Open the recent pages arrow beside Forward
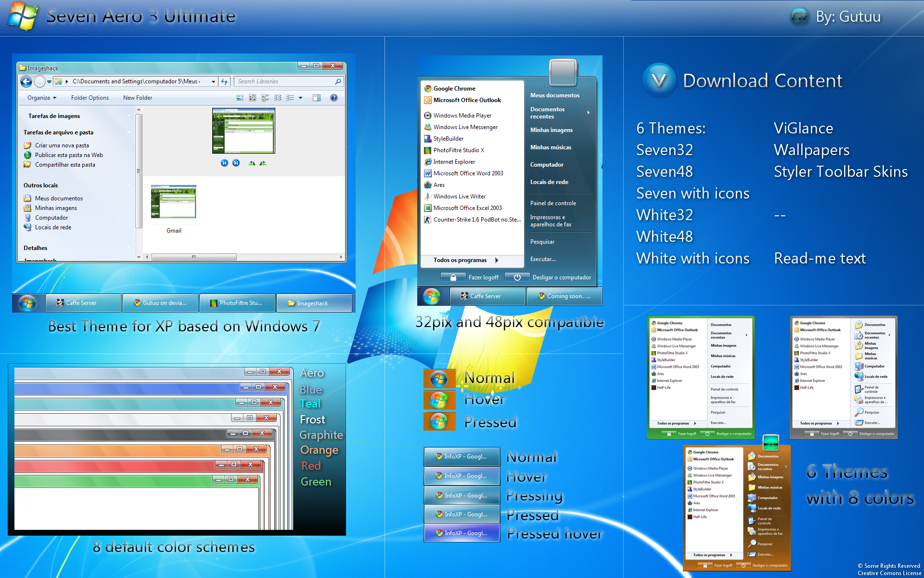Screen dimensions: 924x578 (x=49, y=82)
